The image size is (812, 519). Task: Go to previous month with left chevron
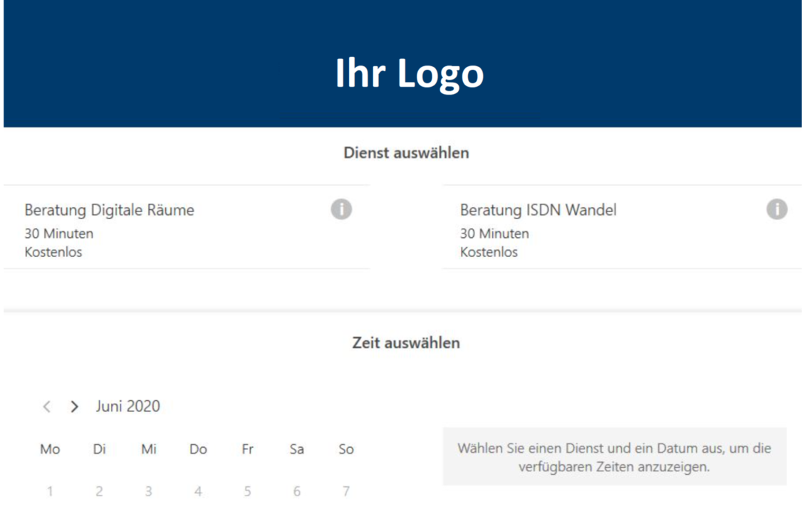click(46, 407)
